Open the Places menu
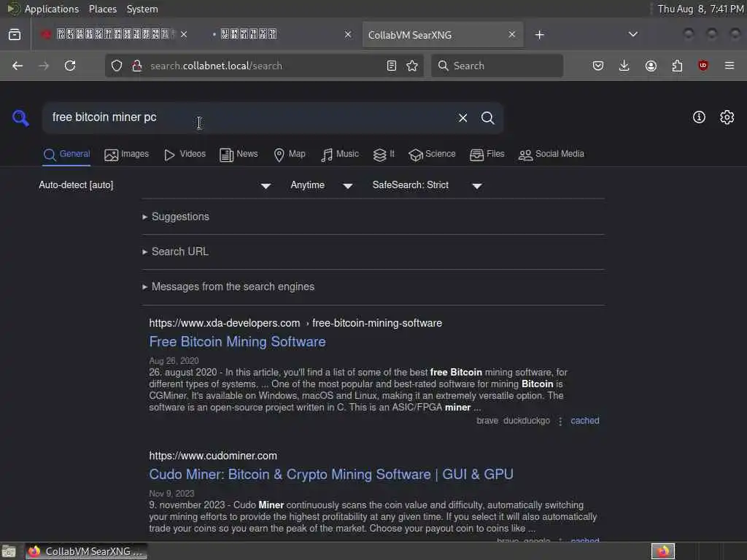Image resolution: width=747 pixels, height=560 pixels. click(102, 9)
